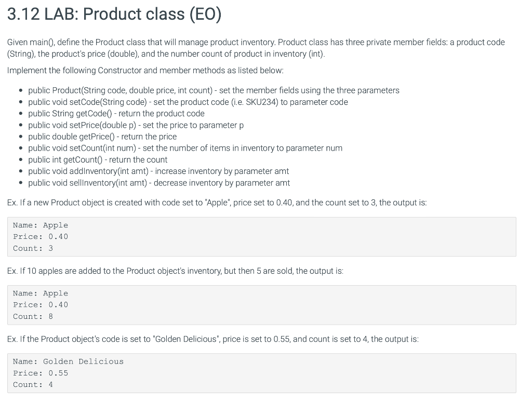Screen dimensions: 532x403
Task: Click the 3.12 LAB: Product class heading
Action: click(x=114, y=14)
